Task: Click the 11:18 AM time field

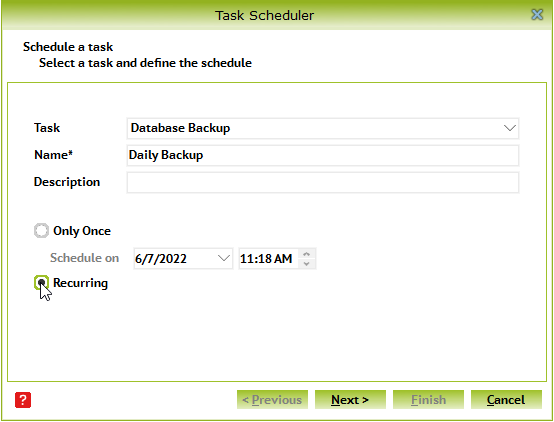Action: pyautogui.click(x=269, y=258)
